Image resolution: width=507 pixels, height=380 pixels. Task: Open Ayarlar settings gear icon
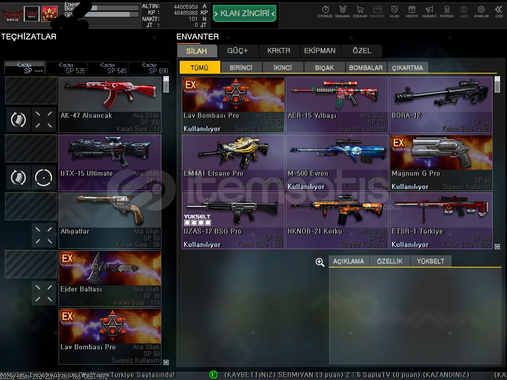481,11
